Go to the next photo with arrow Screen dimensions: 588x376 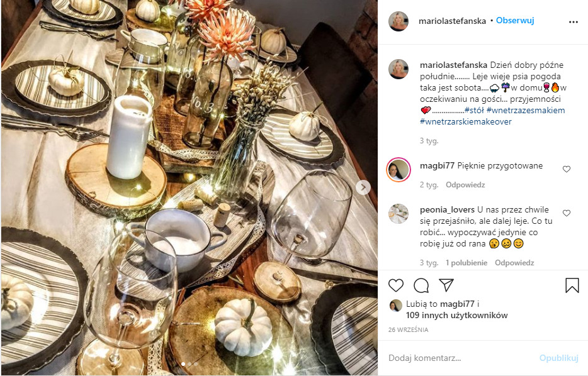[x=363, y=187]
